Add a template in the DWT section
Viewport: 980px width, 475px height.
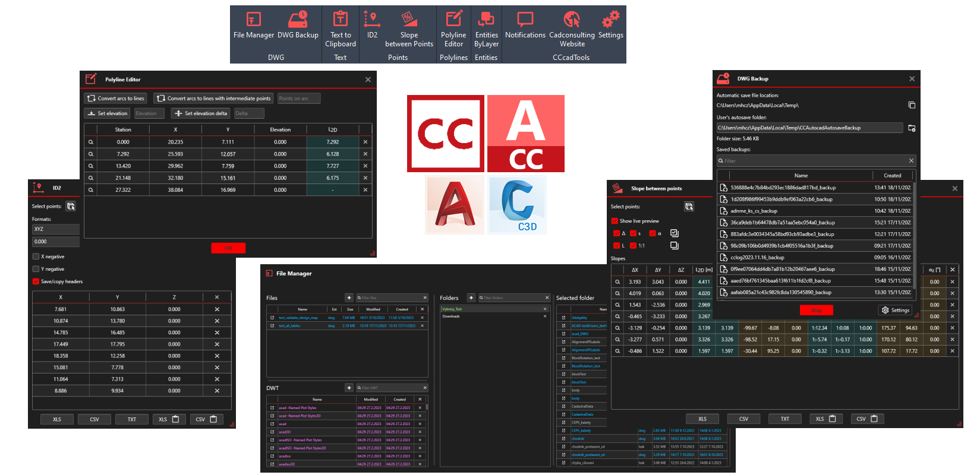tap(349, 388)
